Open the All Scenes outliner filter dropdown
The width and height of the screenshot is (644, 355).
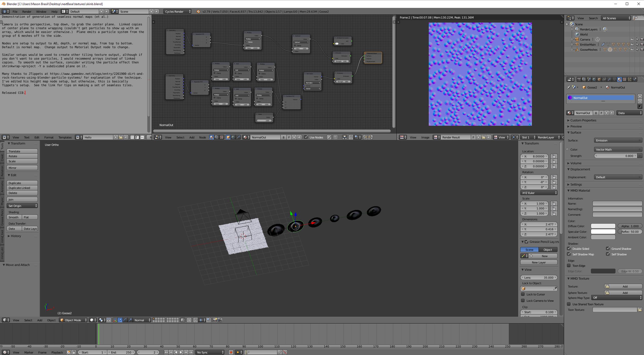[x=616, y=18]
